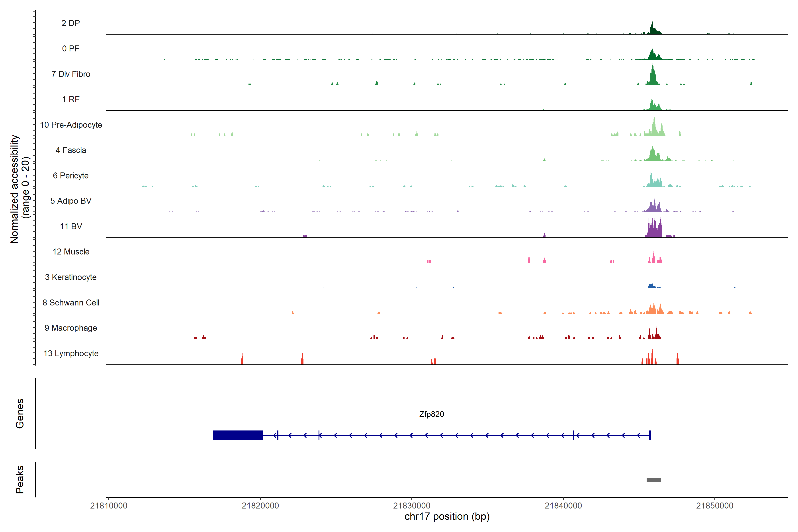
Task: Click the 2 DP track label
Action: [x=70, y=23]
